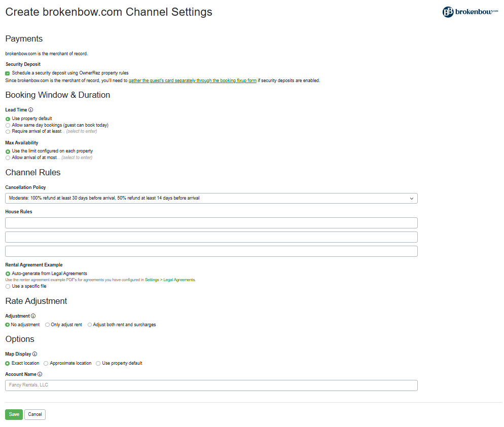Select Use the limit configured on each property
This screenshot has height=427, width=504.
[8, 151]
